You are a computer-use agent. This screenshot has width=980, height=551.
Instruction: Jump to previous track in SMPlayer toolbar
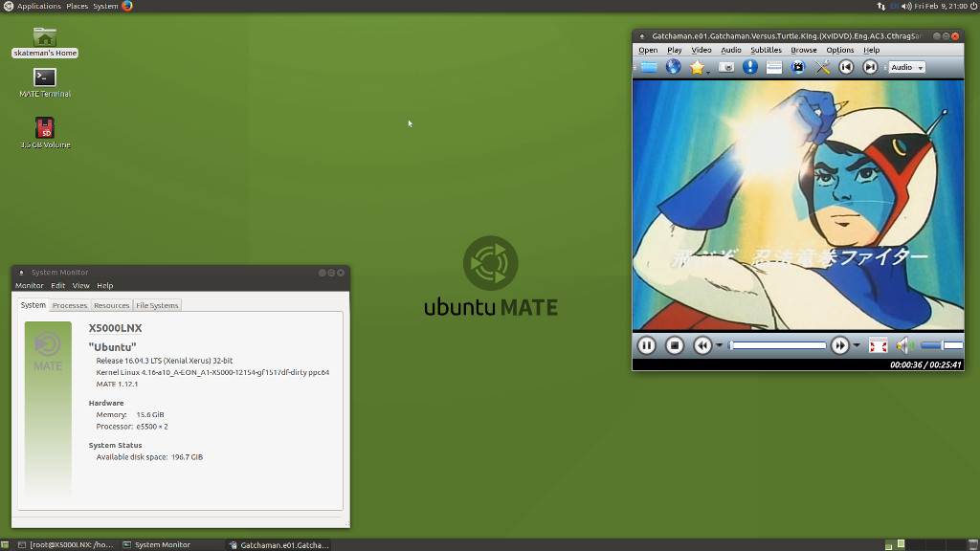pyautogui.click(x=846, y=67)
